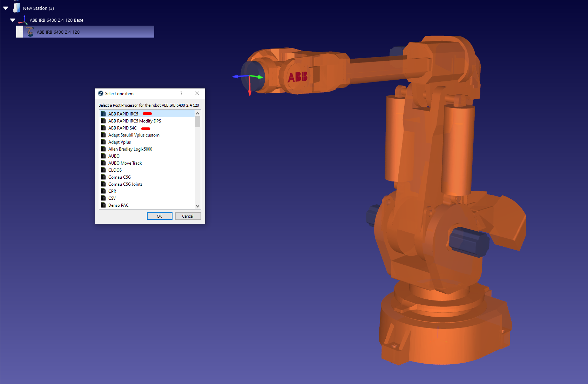Click the file icon next to Denso PAC

tap(103, 205)
